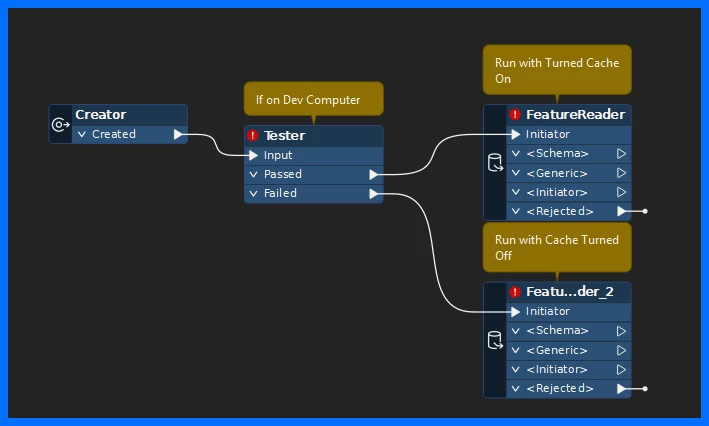The image size is (709, 426).
Task: Select the Featu...der_2 transformer title
Action: pos(570,292)
